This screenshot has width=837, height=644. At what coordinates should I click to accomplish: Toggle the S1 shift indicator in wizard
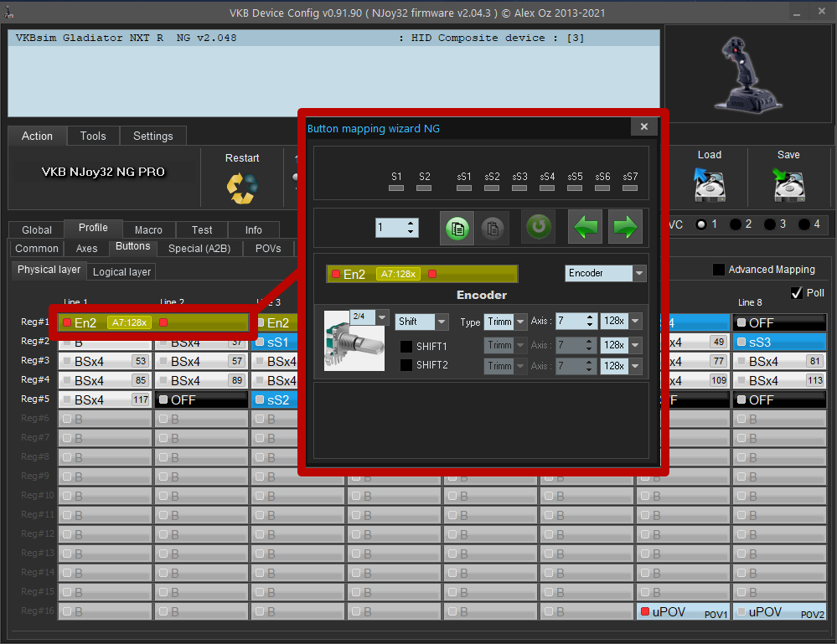pos(396,188)
